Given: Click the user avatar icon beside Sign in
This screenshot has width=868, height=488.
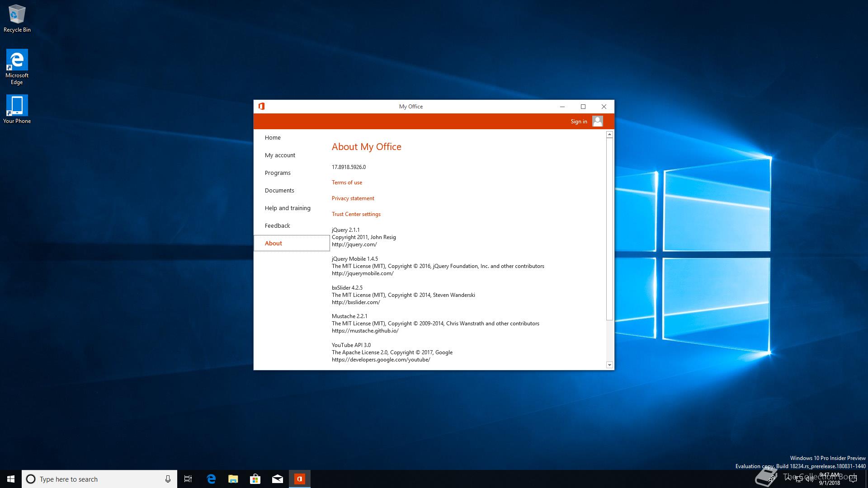Looking at the screenshot, I should [597, 121].
